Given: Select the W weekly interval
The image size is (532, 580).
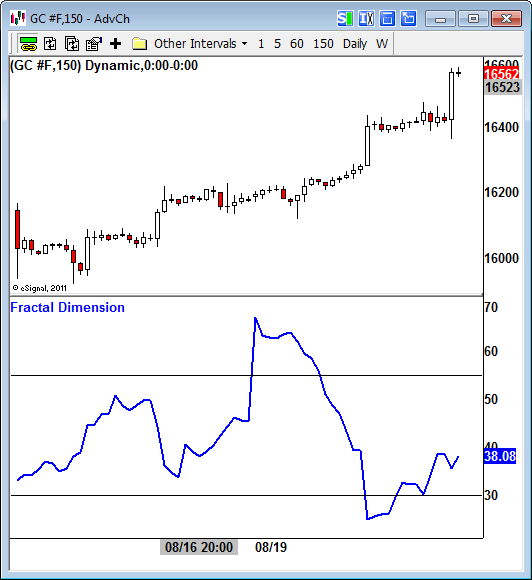Looking at the screenshot, I should coord(382,44).
